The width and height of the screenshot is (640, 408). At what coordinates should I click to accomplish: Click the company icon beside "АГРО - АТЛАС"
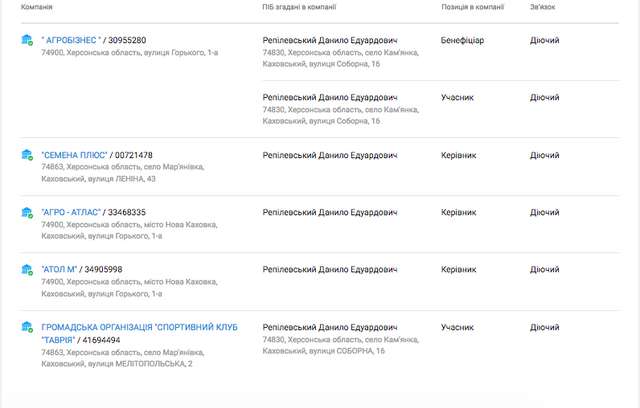point(27,213)
